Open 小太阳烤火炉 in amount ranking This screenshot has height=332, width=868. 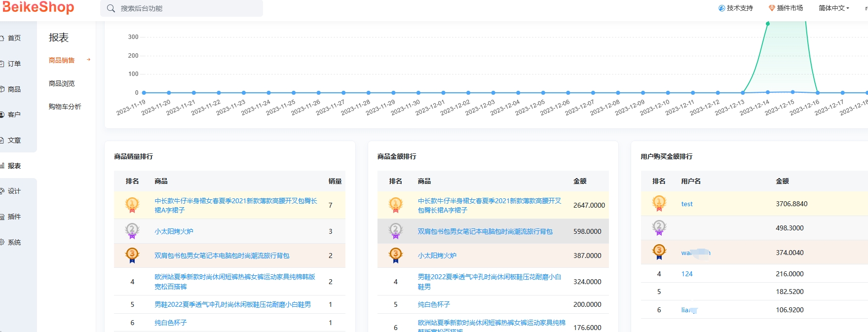437,256
